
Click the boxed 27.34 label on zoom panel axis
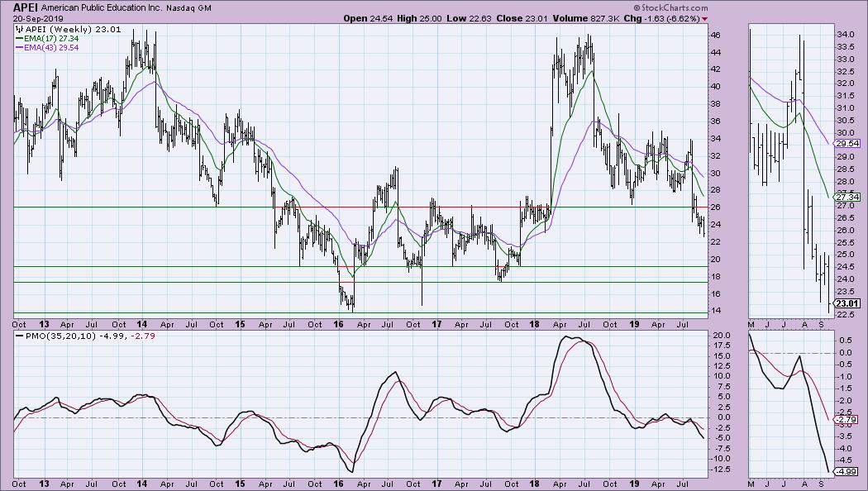click(x=847, y=197)
